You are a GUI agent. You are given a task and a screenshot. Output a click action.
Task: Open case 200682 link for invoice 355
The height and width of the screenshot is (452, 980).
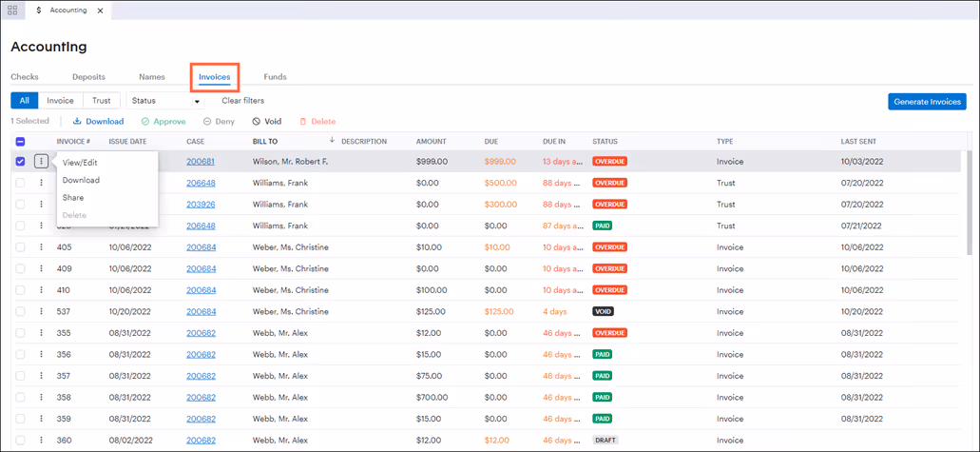tap(201, 333)
